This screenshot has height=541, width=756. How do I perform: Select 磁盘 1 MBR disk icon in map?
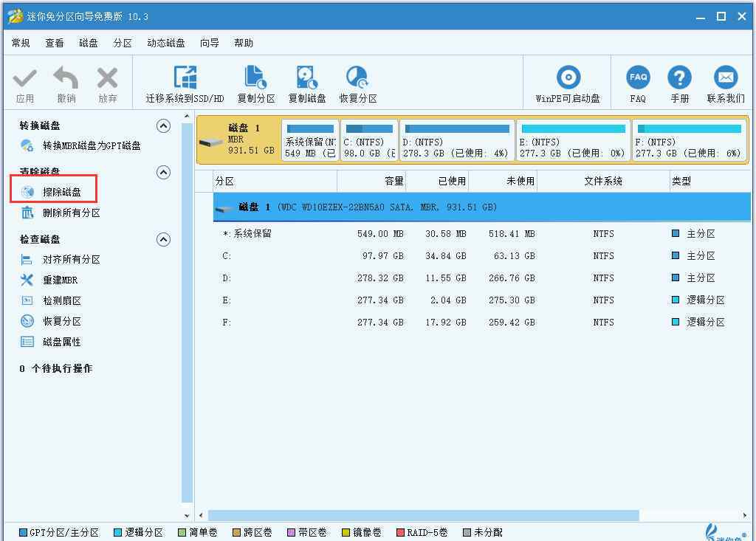click(x=210, y=142)
